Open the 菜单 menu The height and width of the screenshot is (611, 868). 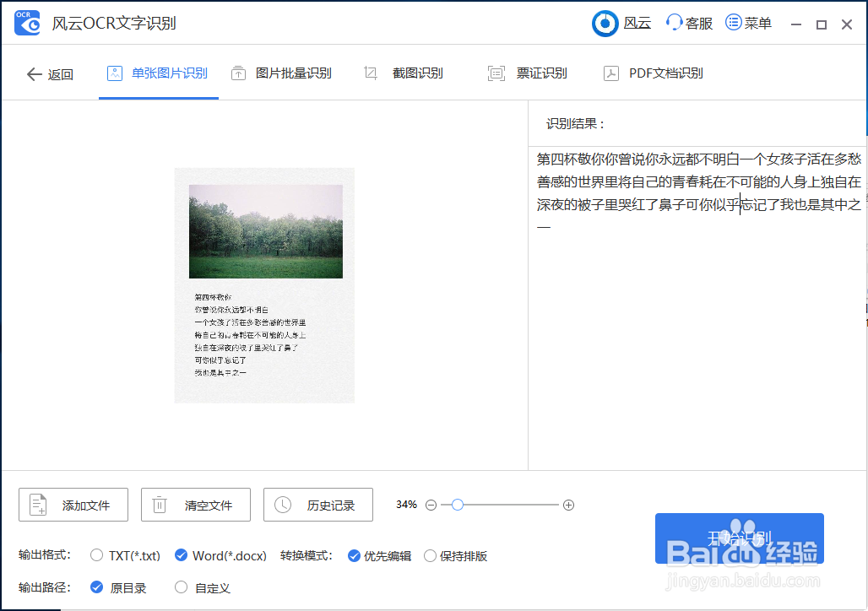[748, 23]
